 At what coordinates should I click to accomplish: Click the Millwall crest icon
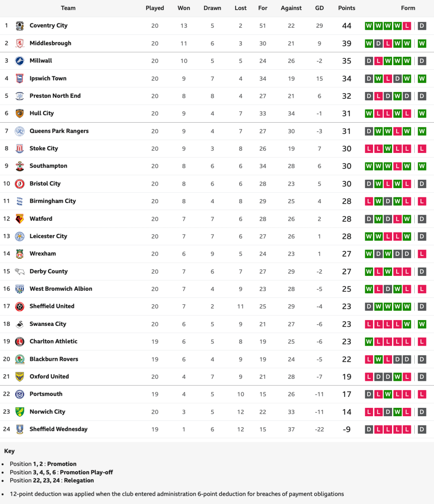tap(19, 61)
